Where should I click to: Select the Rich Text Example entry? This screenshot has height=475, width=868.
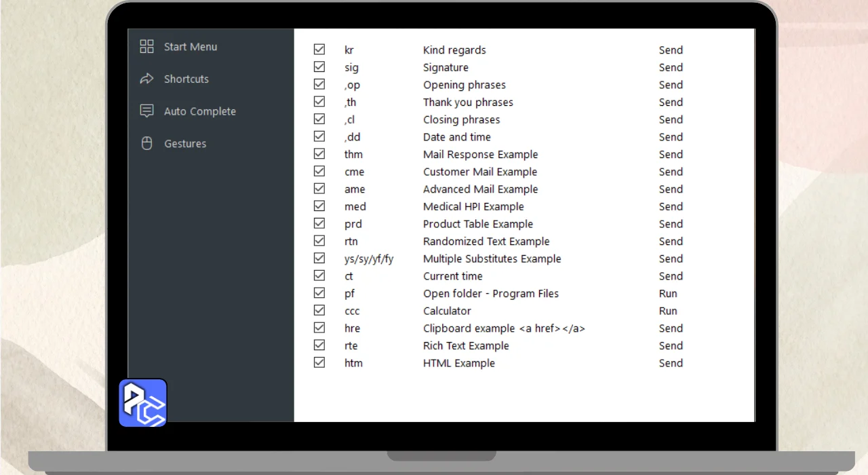[466, 346]
